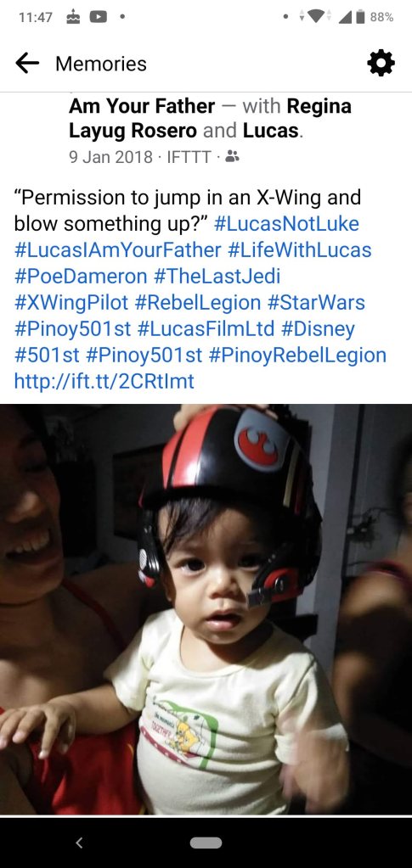Tap the battery icon in status bar
Image resolution: width=412 pixels, height=868 pixels.
pos(360,17)
